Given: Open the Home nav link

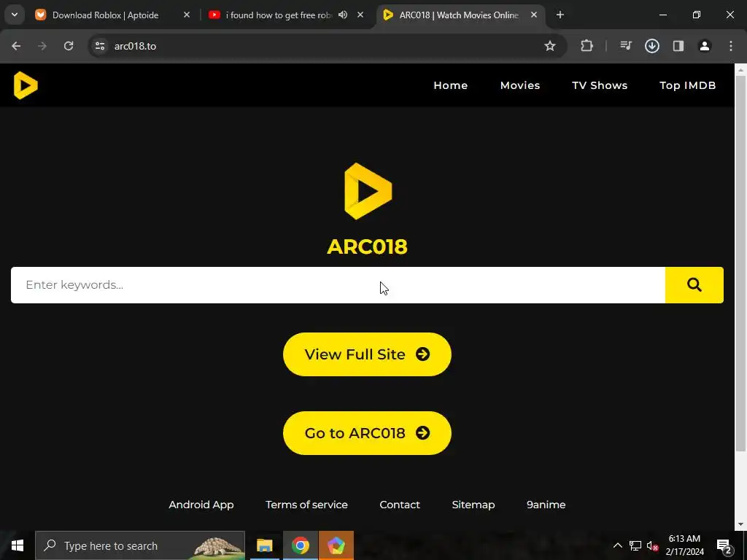Looking at the screenshot, I should [x=451, y=85].
